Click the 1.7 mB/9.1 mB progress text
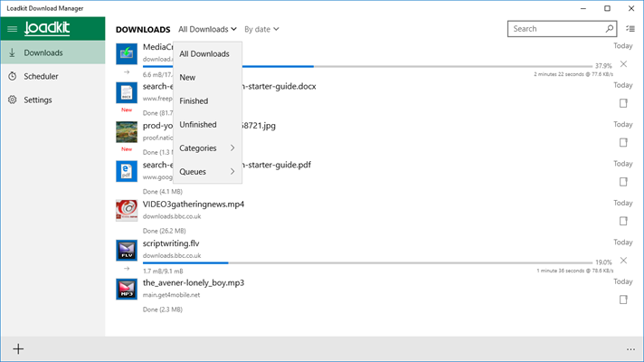This screenshot has height=362, width=644. (x=163, y=271)
